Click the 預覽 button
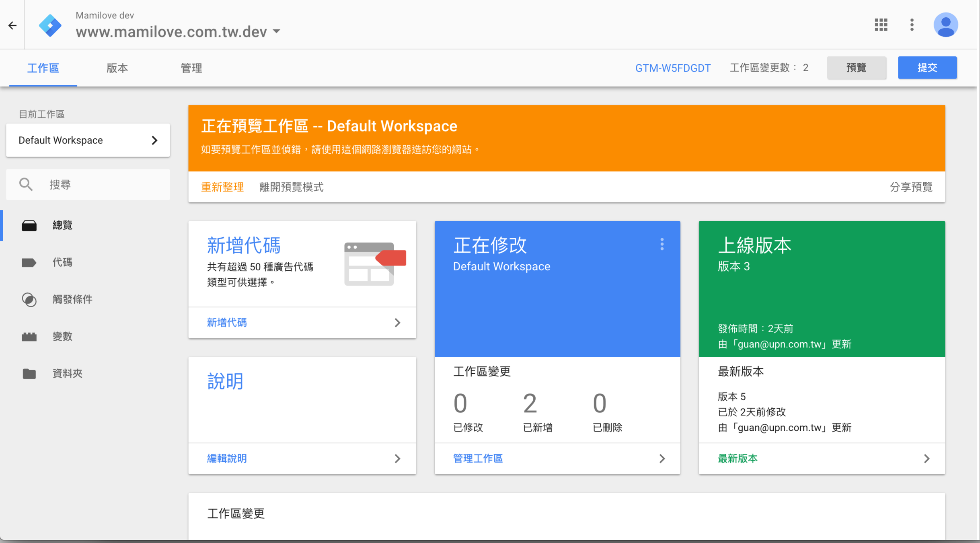 click(x=856, y=68)
